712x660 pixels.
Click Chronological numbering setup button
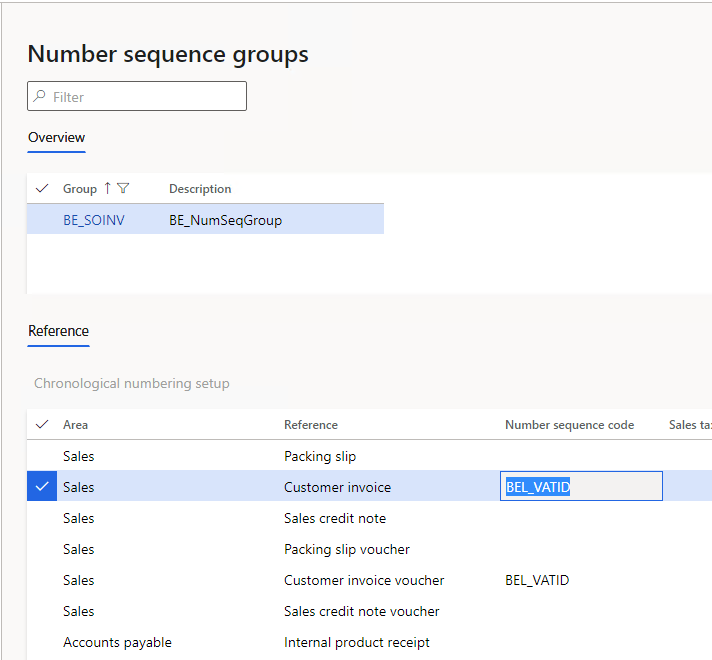coord(132,383)
